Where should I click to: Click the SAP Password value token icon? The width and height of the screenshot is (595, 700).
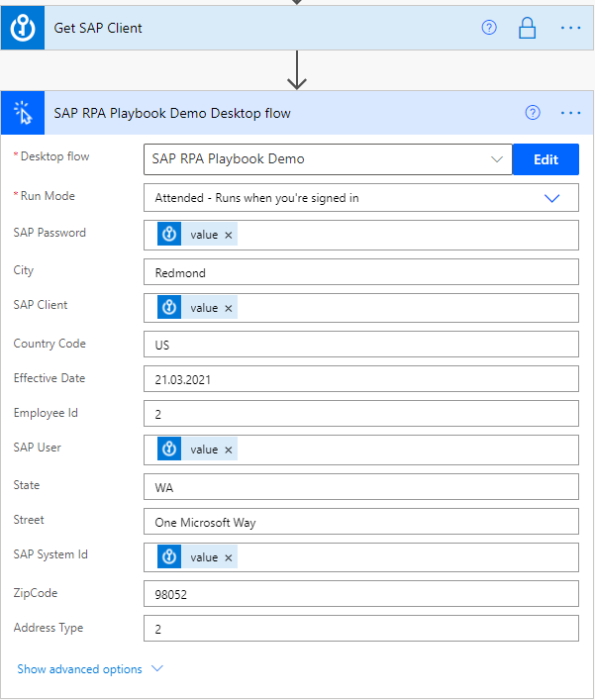tap(169, 234)
